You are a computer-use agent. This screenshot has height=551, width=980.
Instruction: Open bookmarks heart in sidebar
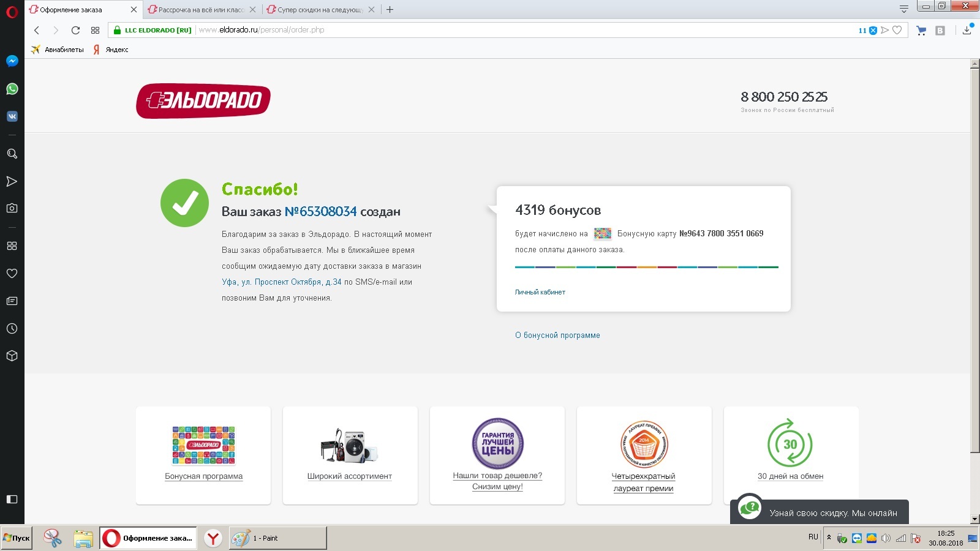(12, 273)
